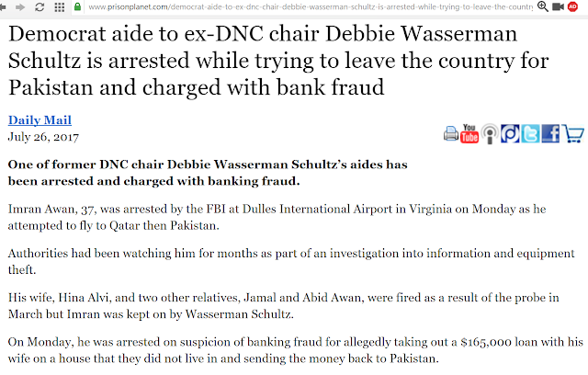The height and width of the screenshot is (375, 588).
Task: Open the YouTube channel icon
Action: point(469,133)
